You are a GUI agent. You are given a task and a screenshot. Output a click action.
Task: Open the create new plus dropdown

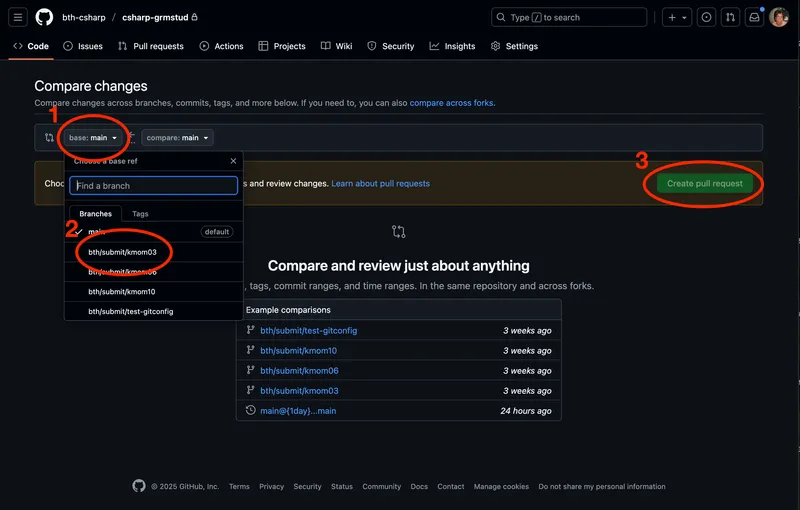pyautogui.click(x=677, y=17)
